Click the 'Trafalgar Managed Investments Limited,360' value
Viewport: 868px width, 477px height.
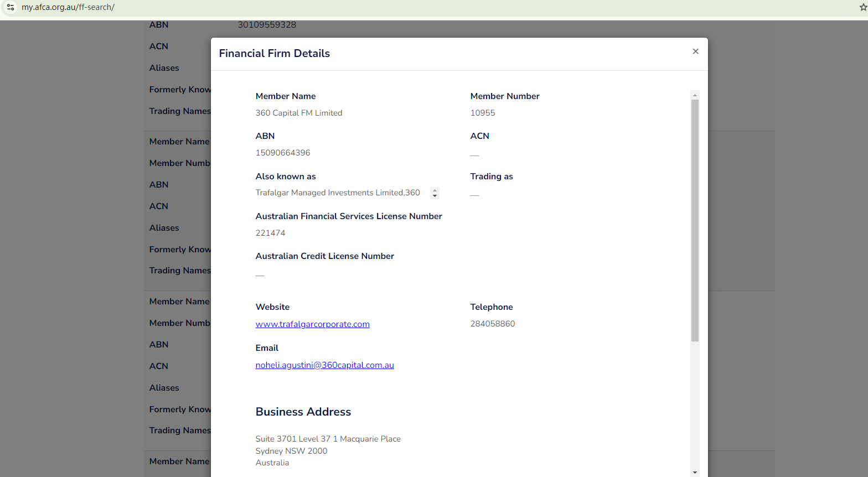pos(338,193)
